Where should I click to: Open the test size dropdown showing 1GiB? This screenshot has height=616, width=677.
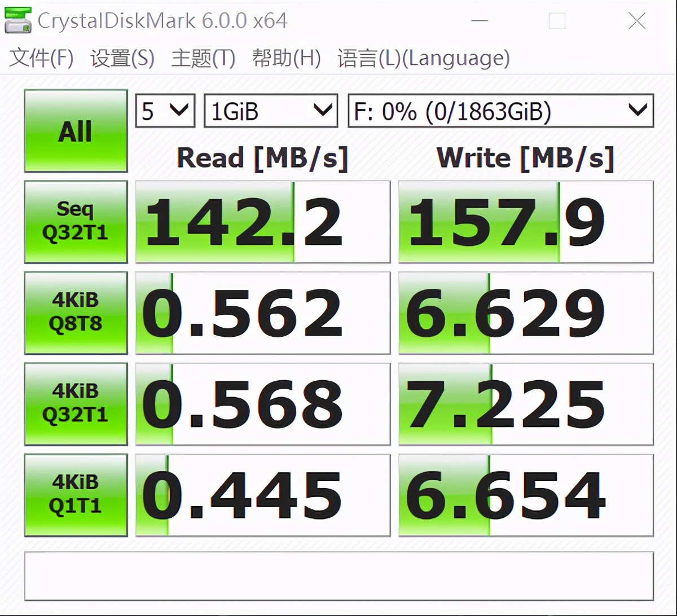click(x=270, y=111)
